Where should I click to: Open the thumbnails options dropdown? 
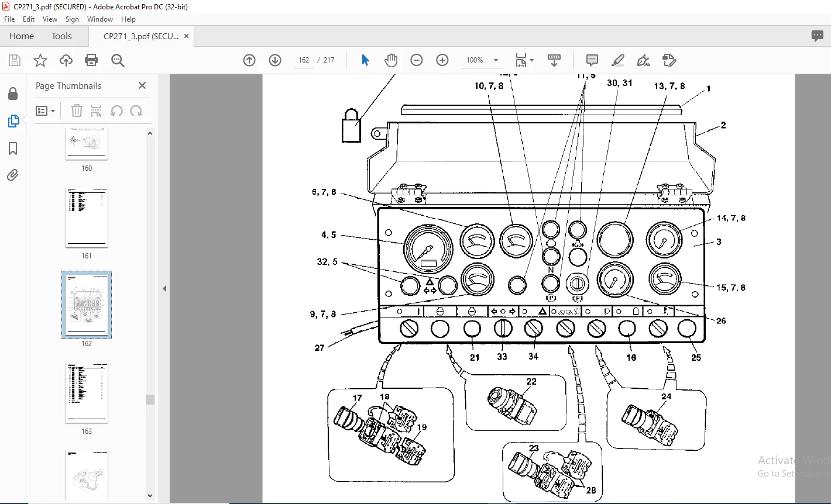(46, 111)
